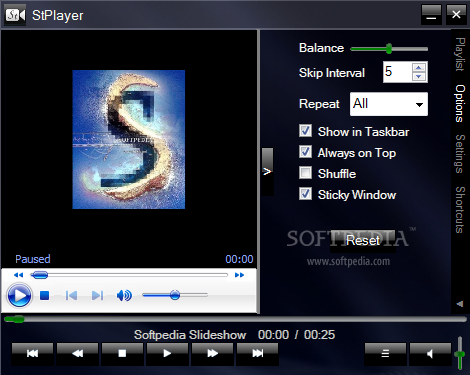Minimize the StPlayer window

(x=431, y=15)
